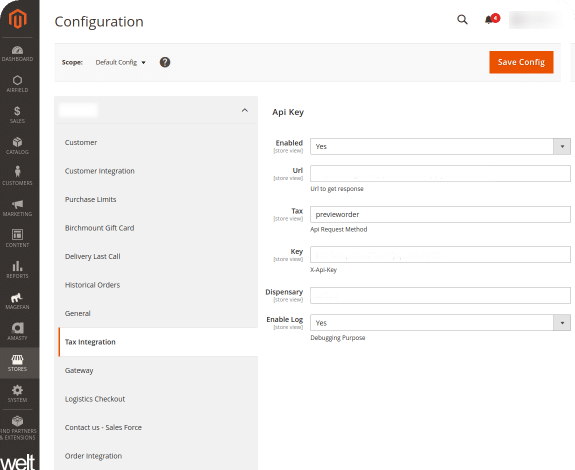Screen dimensions: 575x470
Task: Open the Scope Default Config dropdown
Action: coord(120,62)
